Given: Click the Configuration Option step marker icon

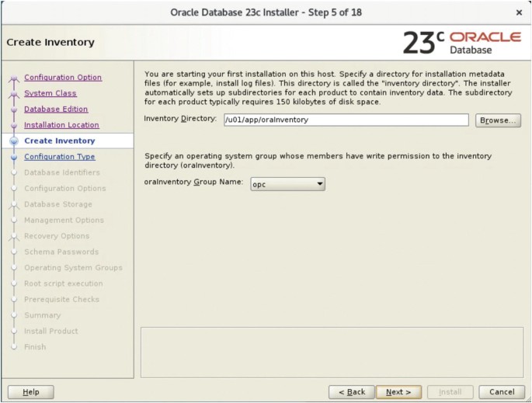Looking at the screenshot, I should point(14,78).
